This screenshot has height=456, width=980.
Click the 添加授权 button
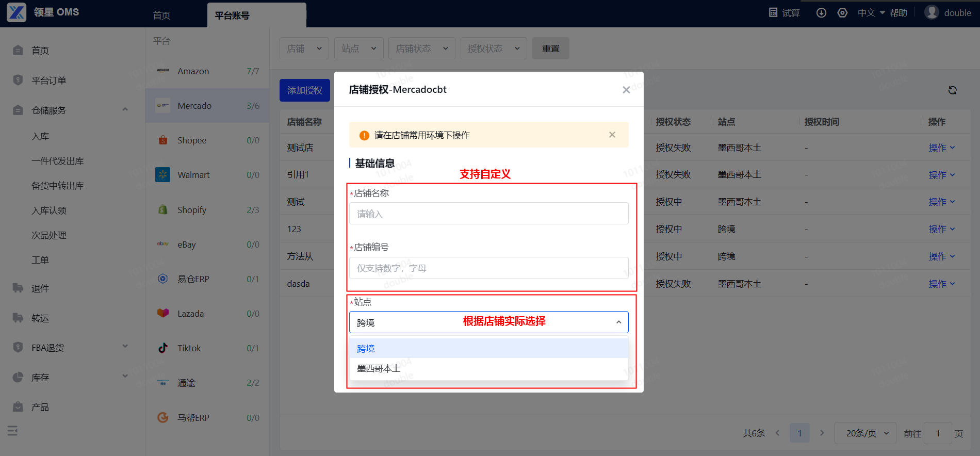pos(305,90)
